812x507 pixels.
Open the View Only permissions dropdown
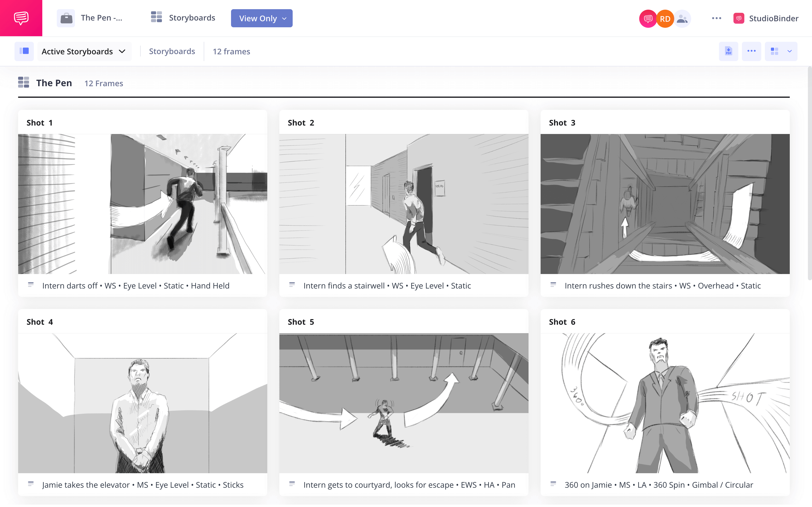261,18
